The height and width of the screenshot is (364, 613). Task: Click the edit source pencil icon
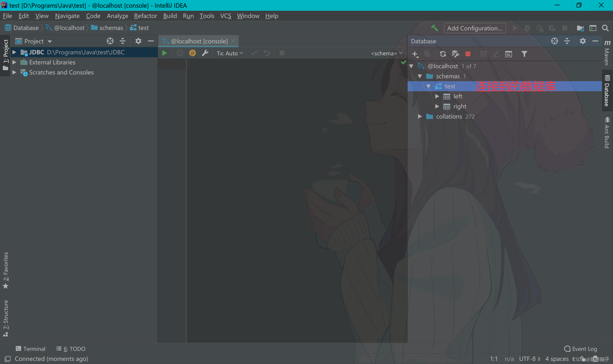click(496, 54)
